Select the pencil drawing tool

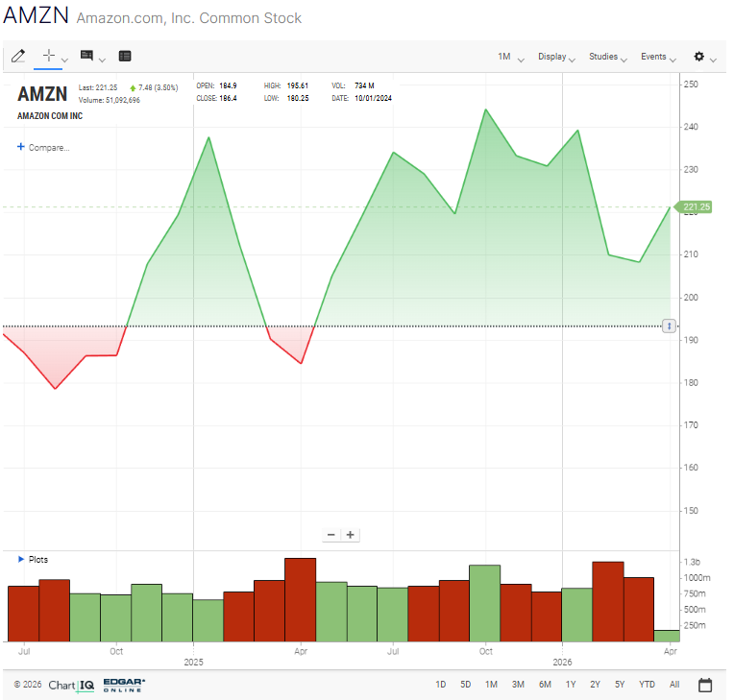17,57
